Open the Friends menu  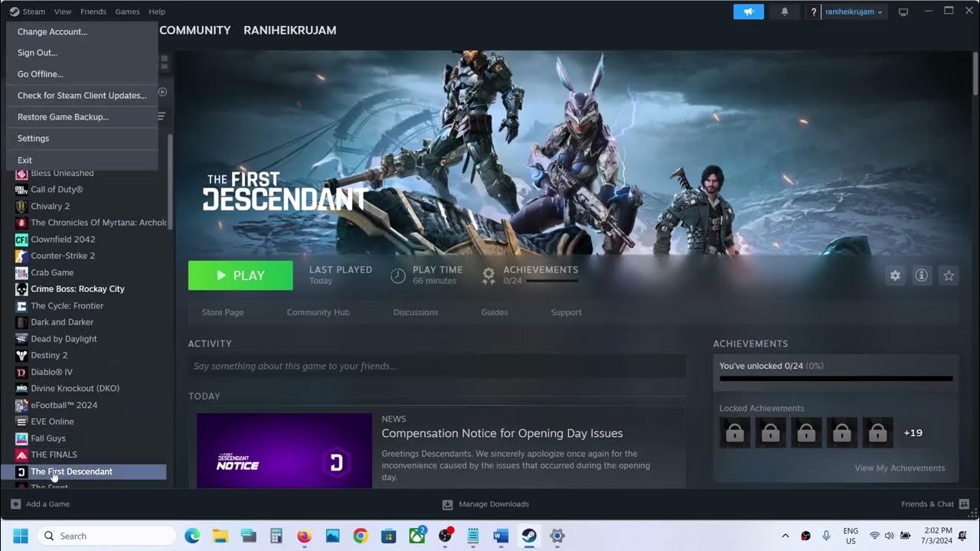pos(93,11)
